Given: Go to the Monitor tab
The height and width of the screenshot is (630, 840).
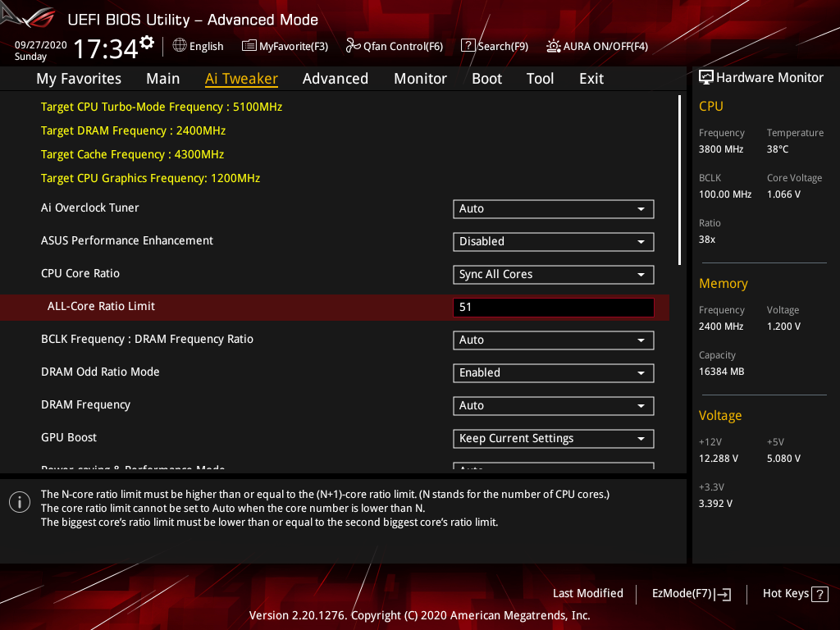Looking at the screenshot, I should point(421,79).
